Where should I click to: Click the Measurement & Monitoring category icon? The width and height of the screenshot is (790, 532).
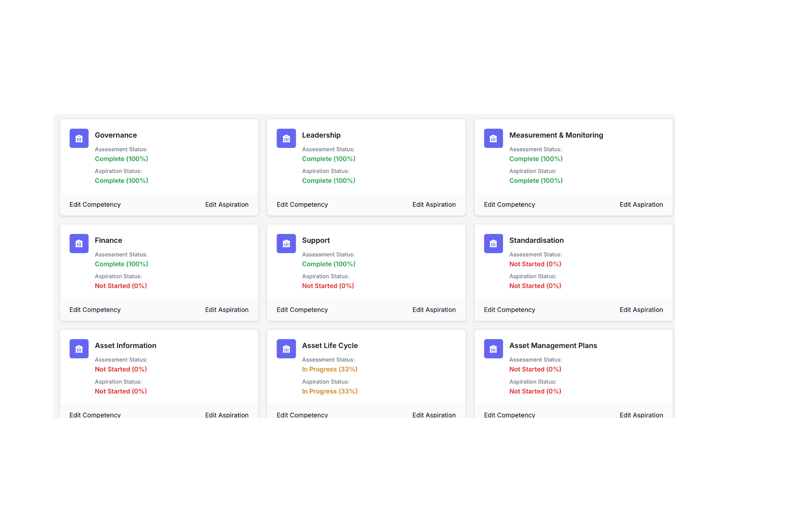[x=493, y=138]
